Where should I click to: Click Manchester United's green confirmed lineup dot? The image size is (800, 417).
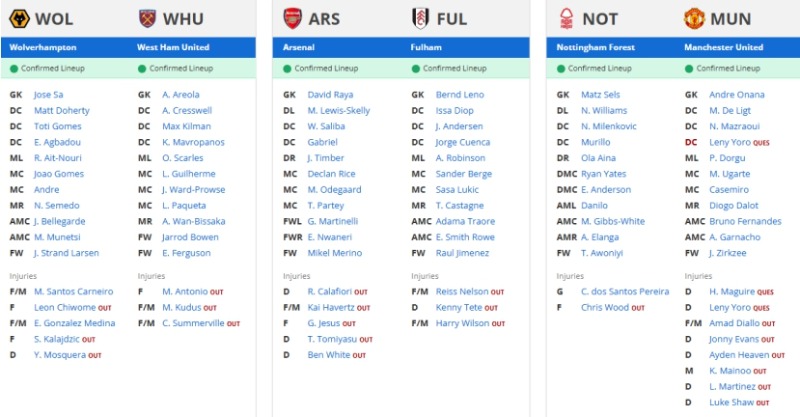pos(689,69)
